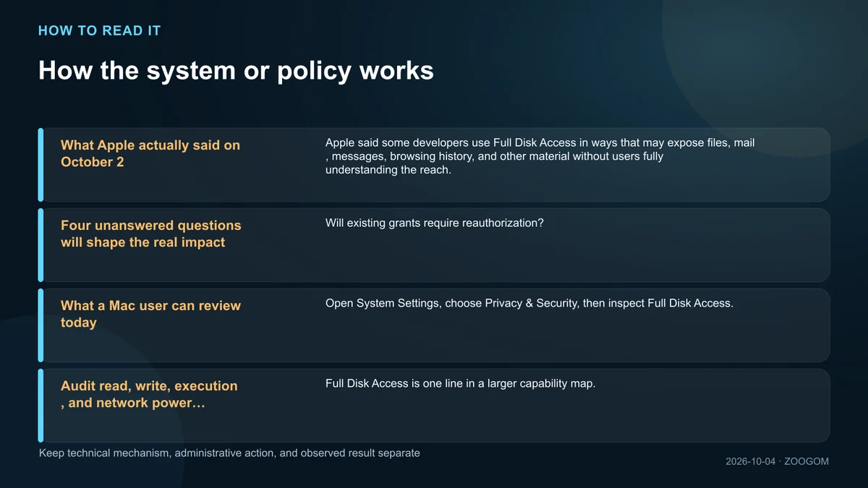Click heading "Audit read, write, execution, and network power…"

(x=149, y=394)
